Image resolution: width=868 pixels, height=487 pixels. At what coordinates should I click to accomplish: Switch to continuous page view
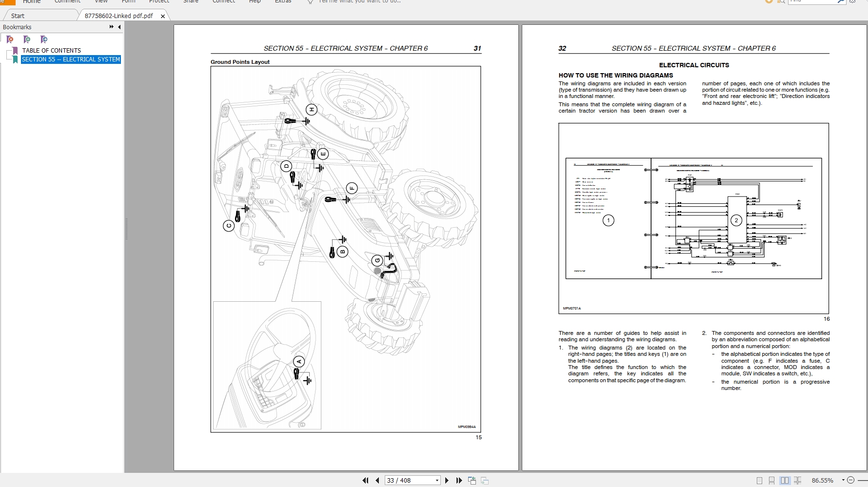[x=771, y=481]
